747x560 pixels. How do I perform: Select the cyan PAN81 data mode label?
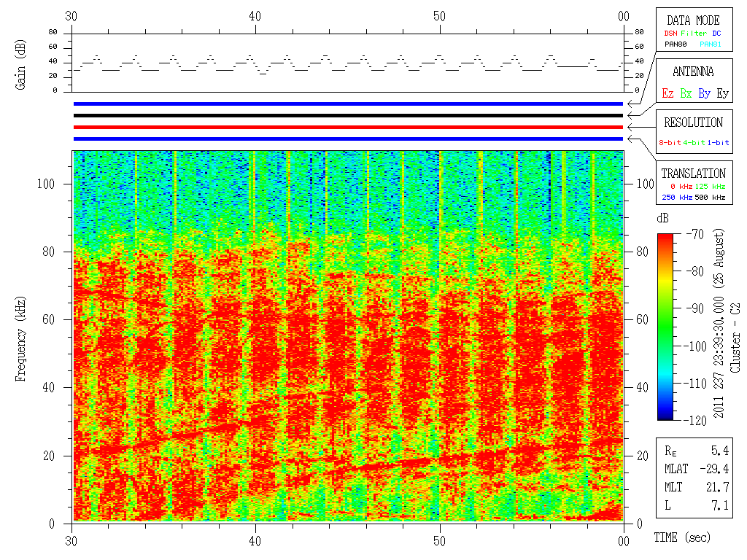point(711,44)
